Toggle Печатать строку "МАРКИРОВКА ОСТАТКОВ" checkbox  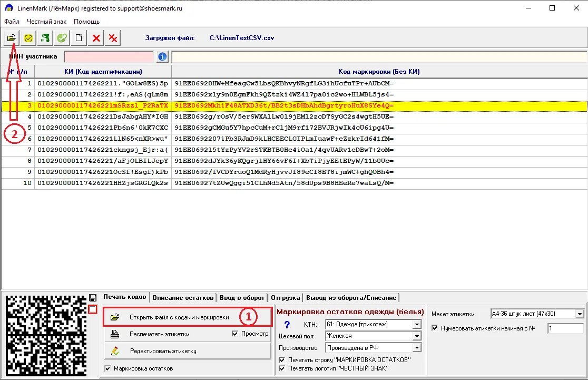[282, 360]
